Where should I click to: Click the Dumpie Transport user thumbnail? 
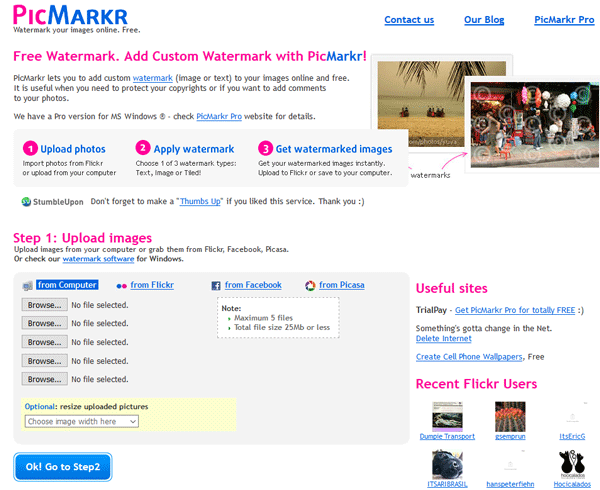click(447, 417)
